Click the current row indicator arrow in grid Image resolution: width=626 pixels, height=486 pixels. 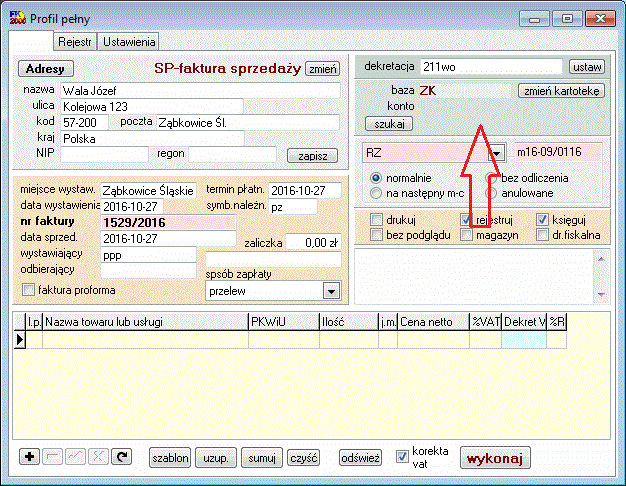20,340
